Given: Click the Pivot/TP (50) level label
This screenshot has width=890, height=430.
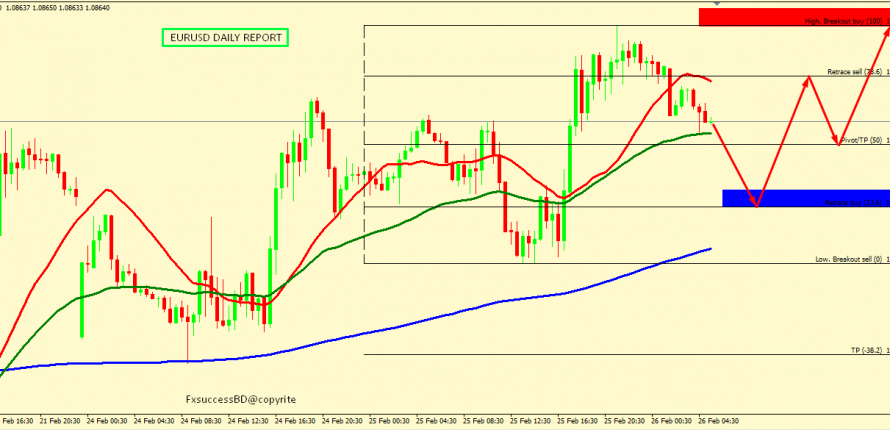Looking at the screenshot, I should 862,140.
